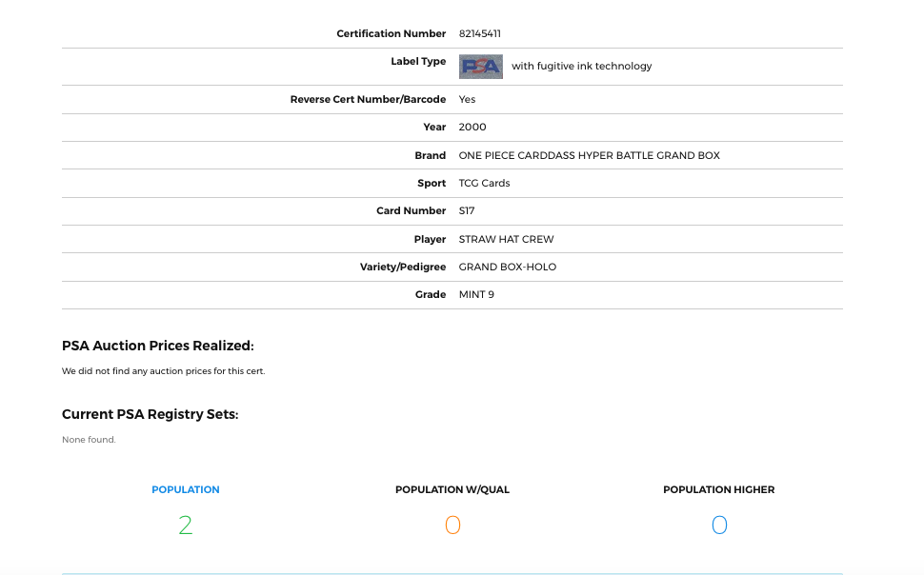Click 'We did not find any auction prices' message
This screenshot has width=924, height=575.
pos(163,371)
